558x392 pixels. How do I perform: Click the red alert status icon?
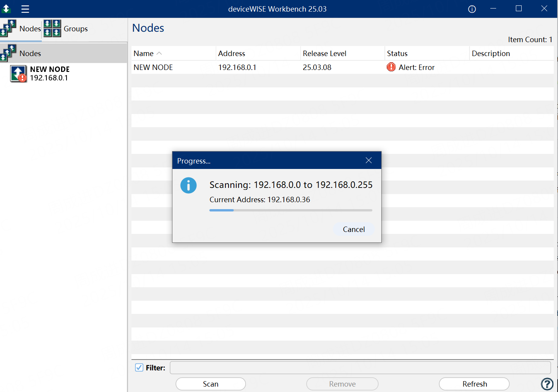point(391,67)
